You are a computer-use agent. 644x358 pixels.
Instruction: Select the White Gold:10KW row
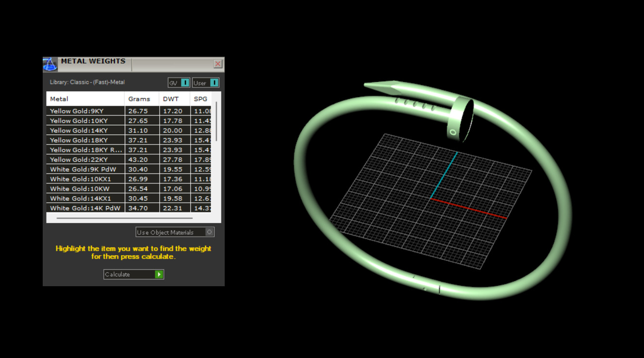129,189
